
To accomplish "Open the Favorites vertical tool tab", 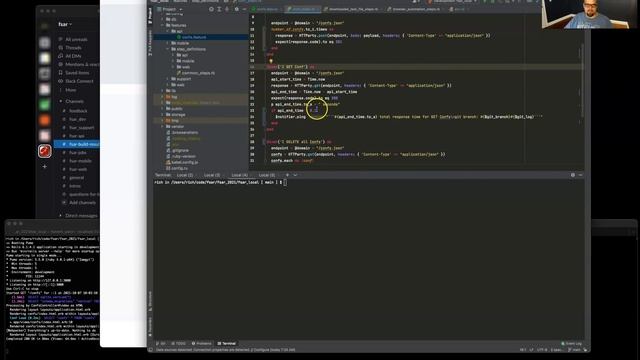I will point(150,326).
